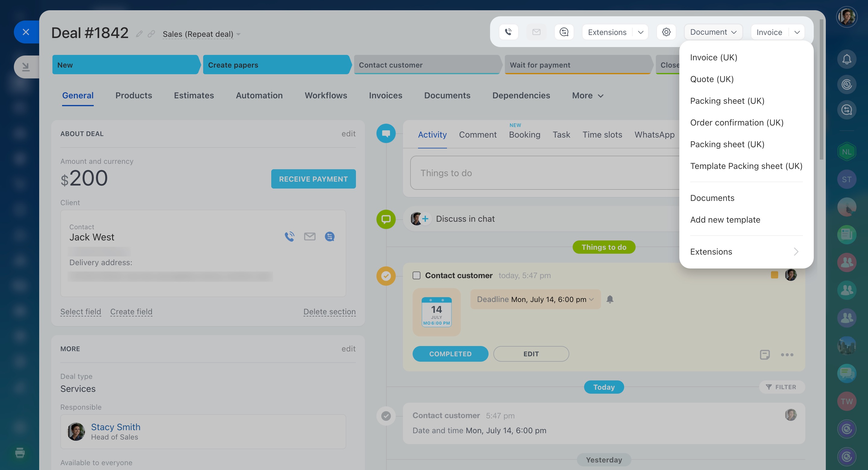Choose Template Packing sheet (UK)
The image size is (868, 470).
(746, 166)
